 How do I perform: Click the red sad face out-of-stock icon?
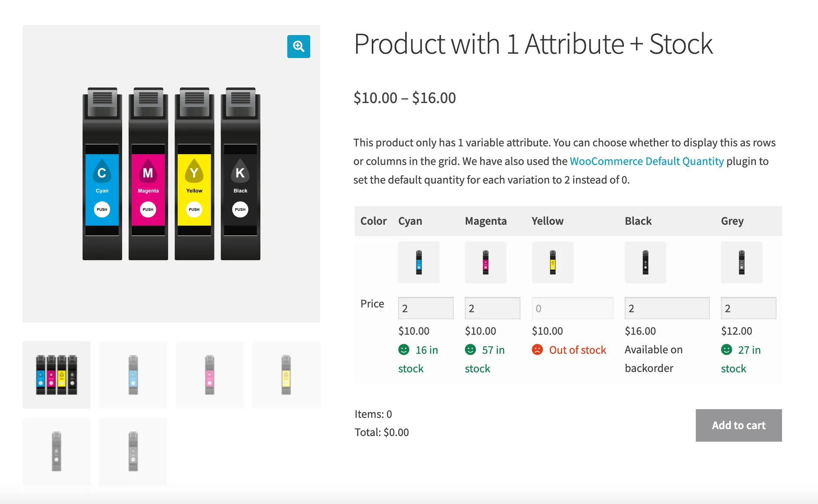coord(537,349)
